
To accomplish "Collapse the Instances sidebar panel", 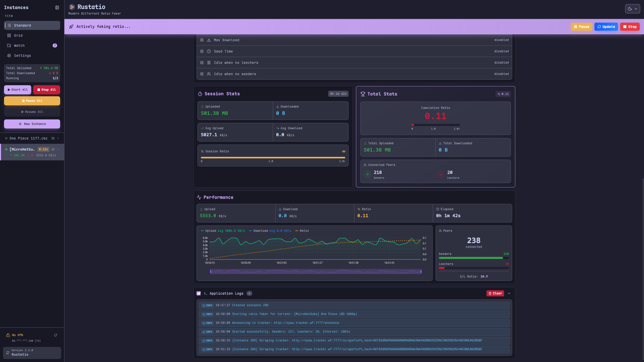I will coord(57,7).
